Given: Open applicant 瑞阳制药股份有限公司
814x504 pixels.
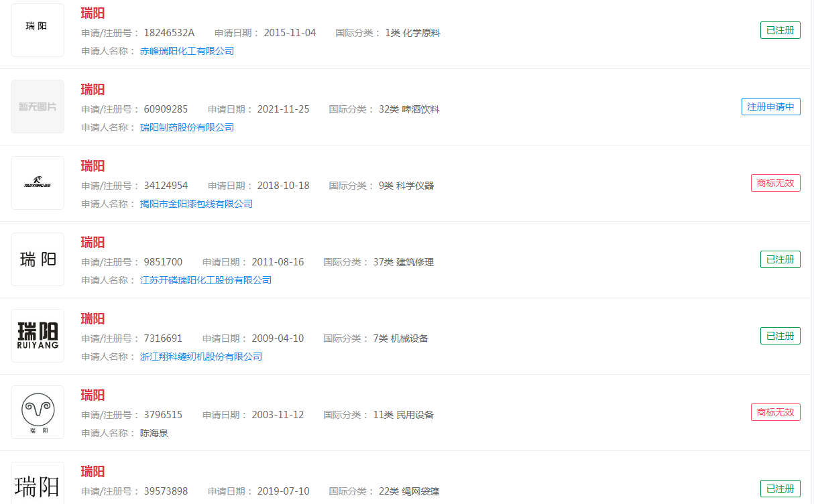Looking at the screenshot, I should [186, 127].
